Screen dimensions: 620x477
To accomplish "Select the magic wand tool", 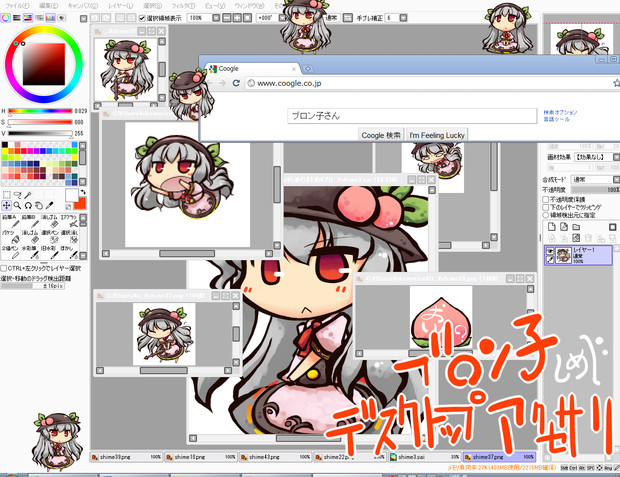I will click(x=28, y=195).
